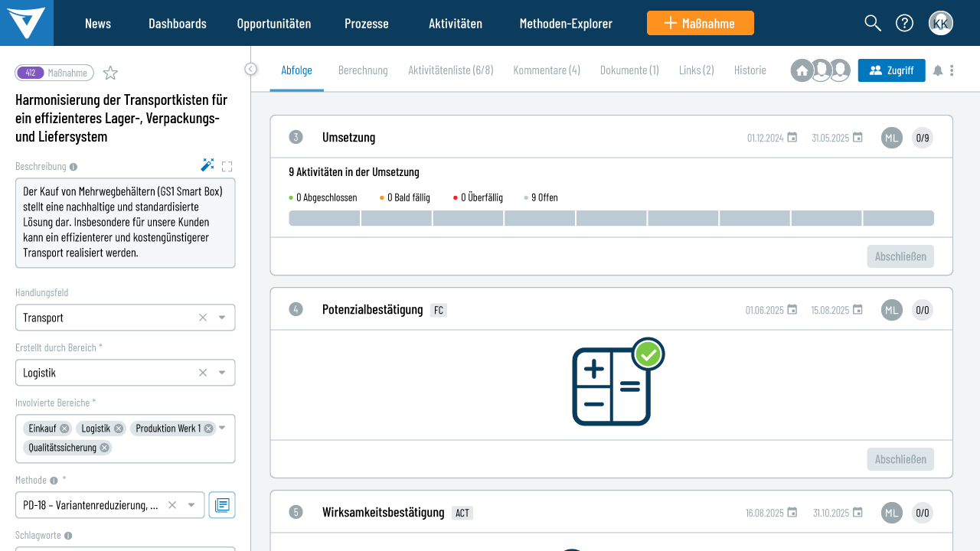Expand the Methode dropdown
980x551 pixels.
pyautogui.click(x=191, y=505)
